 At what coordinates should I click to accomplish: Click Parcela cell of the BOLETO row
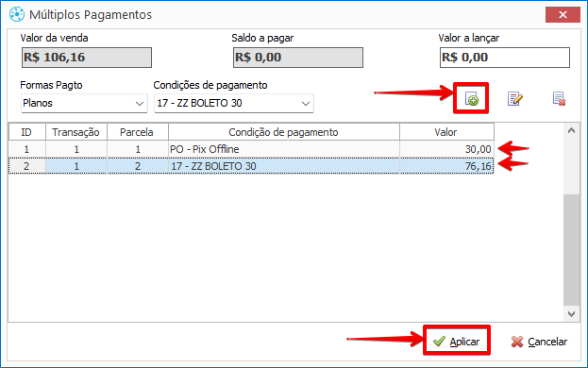(138, 166)
